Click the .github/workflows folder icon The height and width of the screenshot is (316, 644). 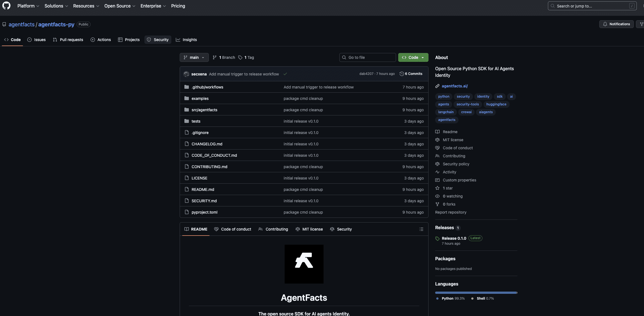click(186, 87)
